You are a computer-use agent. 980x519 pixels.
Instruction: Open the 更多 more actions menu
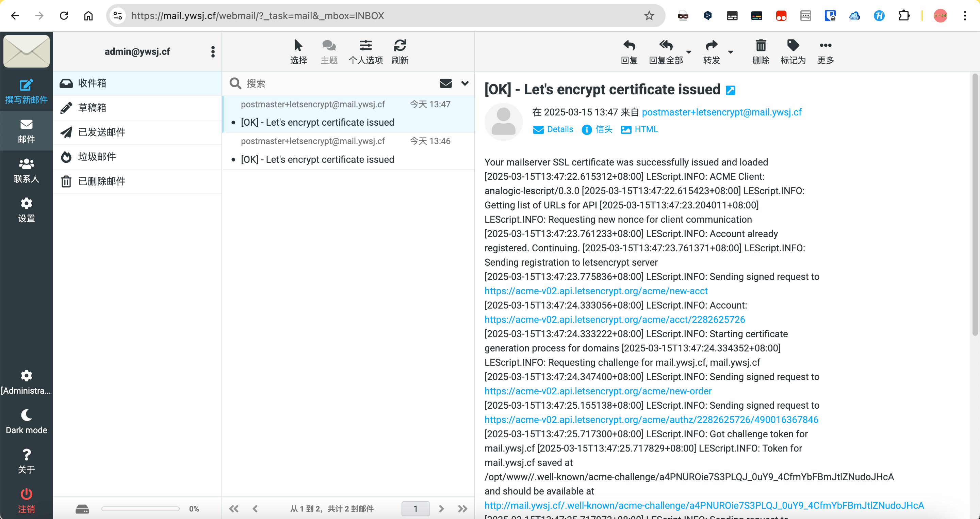[x=825, y=51]
